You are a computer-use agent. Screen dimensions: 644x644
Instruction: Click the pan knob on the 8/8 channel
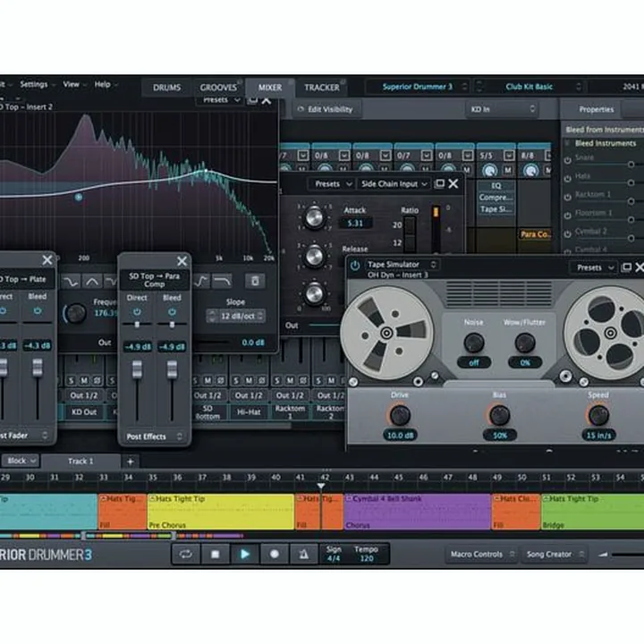pos(530,171)
